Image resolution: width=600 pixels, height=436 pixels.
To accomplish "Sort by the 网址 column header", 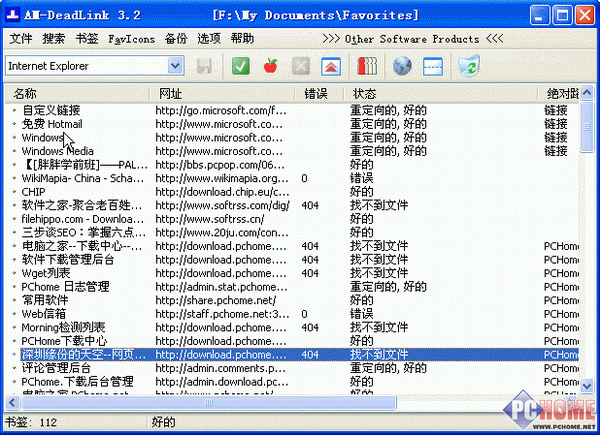I will 222,94.
